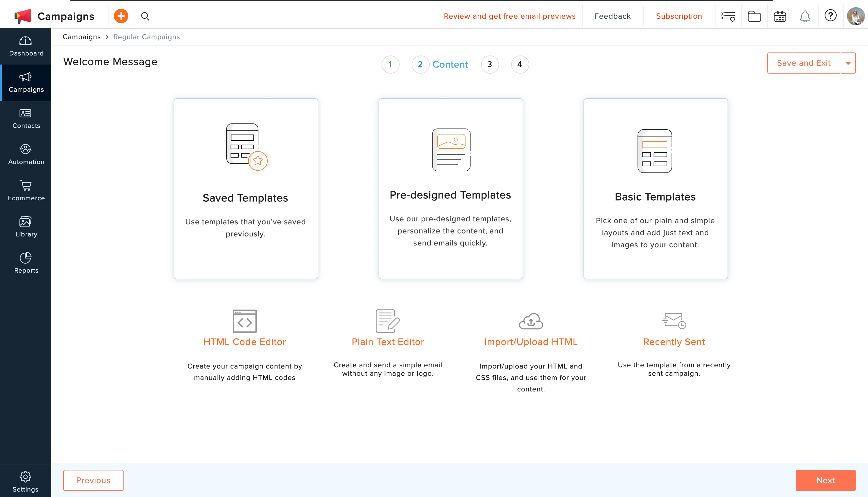Open Ecommerce from the sidebar

(x=26, y=191)
